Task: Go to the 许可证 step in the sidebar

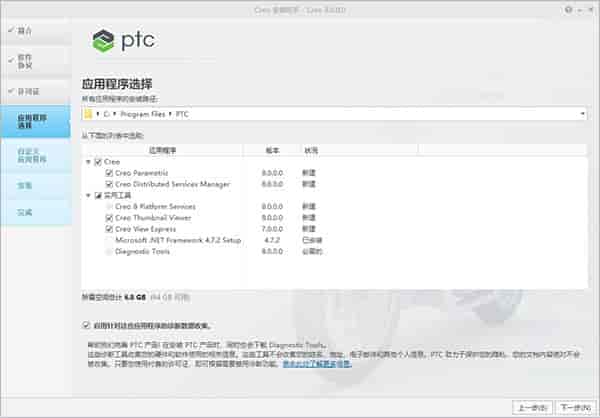Action: pyautogui.click(x=36, y=91)
